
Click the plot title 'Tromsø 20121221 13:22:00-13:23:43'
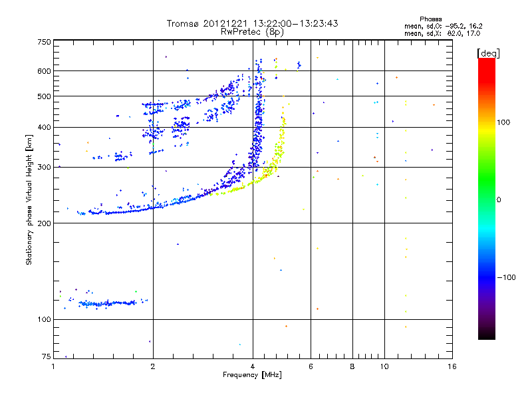[252, 23]
